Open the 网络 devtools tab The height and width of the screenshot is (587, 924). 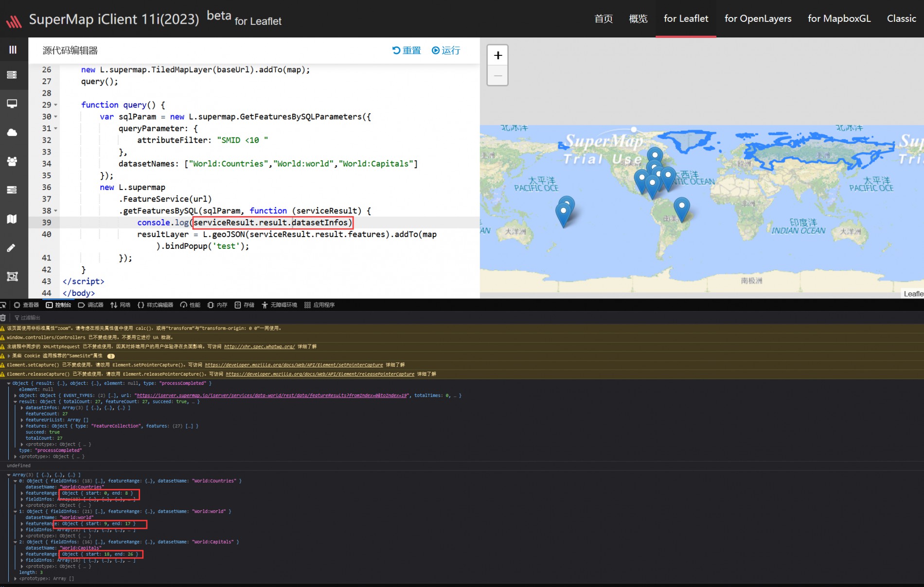pos(121,305)
